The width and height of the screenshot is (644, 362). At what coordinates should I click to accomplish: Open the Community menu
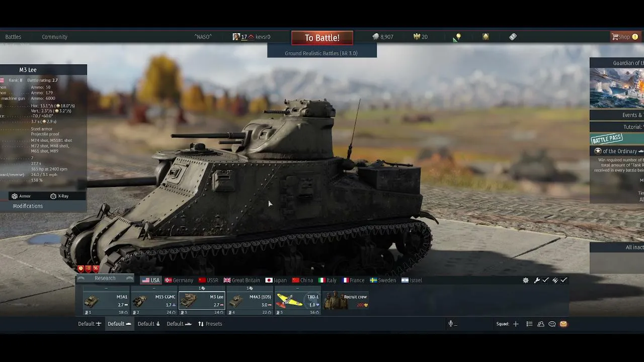click(54, 37)
